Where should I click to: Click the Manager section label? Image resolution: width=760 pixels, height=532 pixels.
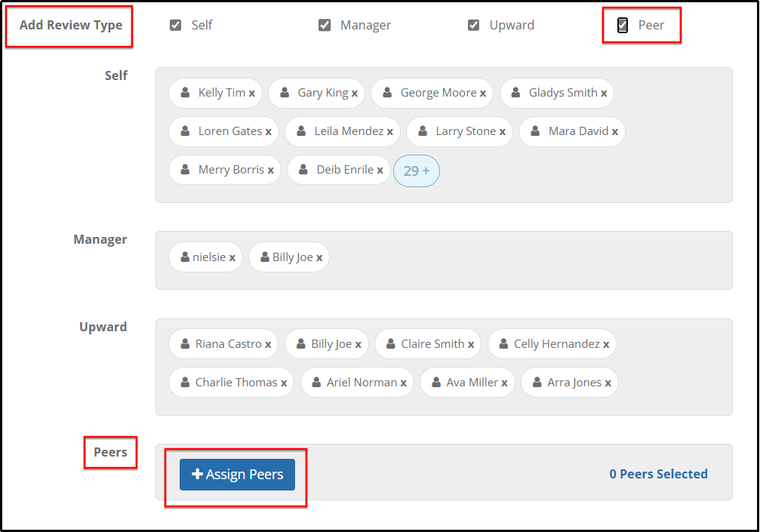click(100, 240)
